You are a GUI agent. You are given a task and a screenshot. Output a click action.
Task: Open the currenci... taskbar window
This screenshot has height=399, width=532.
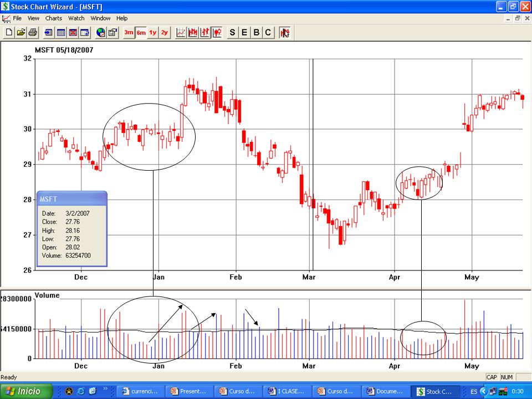coord(140,391)
